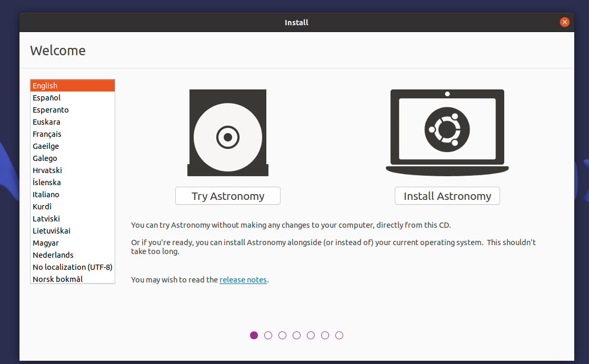The height and width of the screenshot is (364, 589).
Task: Pick Latviski as the language
Action: click(73, 219)
